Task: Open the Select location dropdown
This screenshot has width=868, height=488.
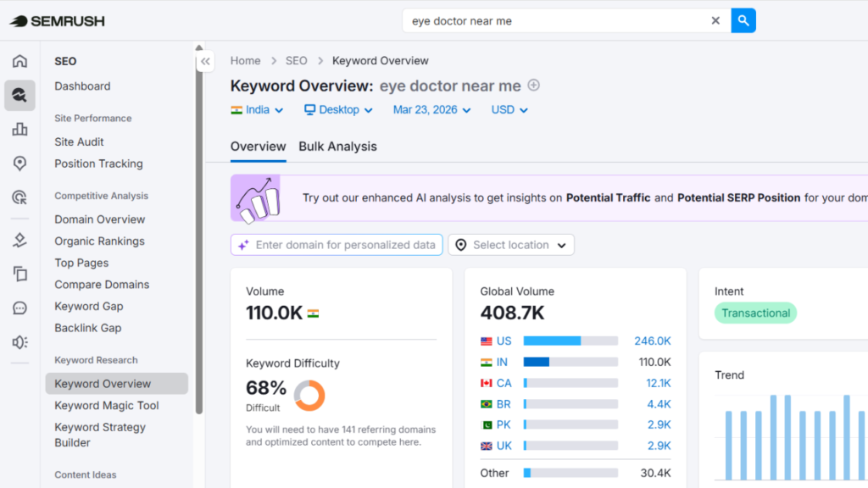Action: click(511, 245)
